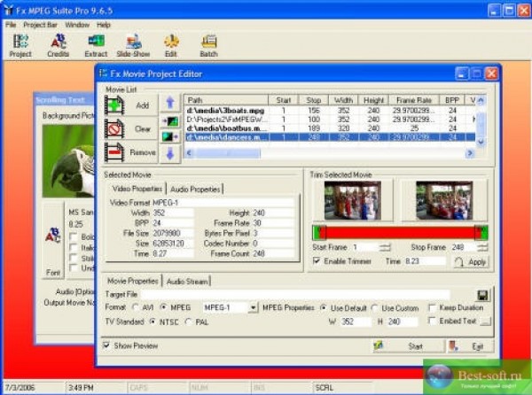Move selected movie down with blue arrow
Screen dimensions: 532x395
point(169,153)
